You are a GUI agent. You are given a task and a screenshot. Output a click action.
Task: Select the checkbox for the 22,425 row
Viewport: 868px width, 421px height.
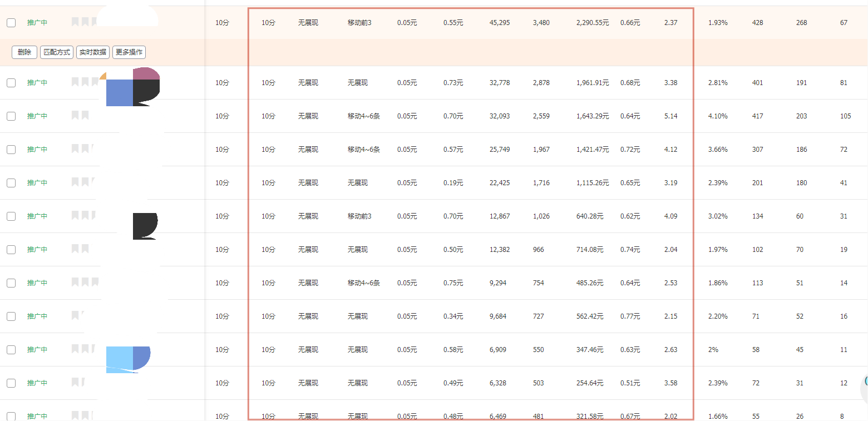11,183
